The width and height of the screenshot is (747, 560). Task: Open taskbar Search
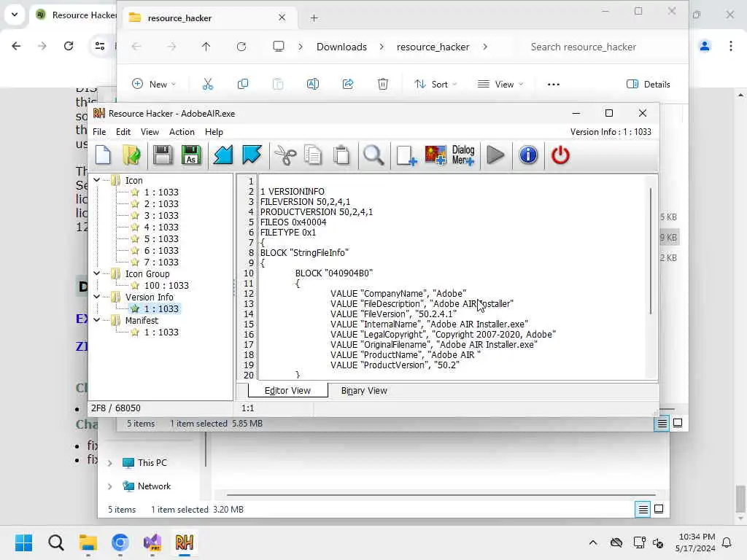point(55,542)
